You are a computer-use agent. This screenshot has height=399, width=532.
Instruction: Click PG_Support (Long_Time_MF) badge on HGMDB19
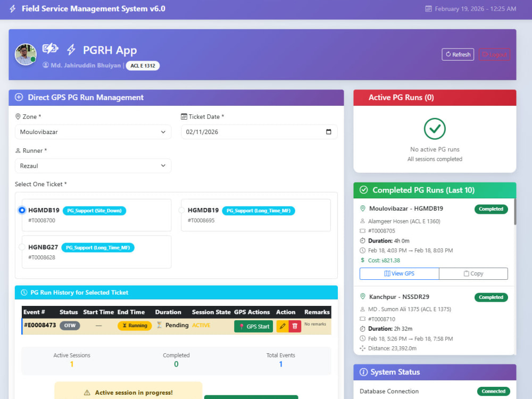pyautogui.click(x=259, y=211)
